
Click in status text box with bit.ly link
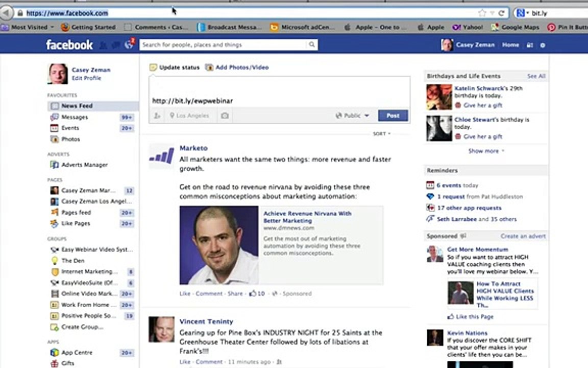279,93
